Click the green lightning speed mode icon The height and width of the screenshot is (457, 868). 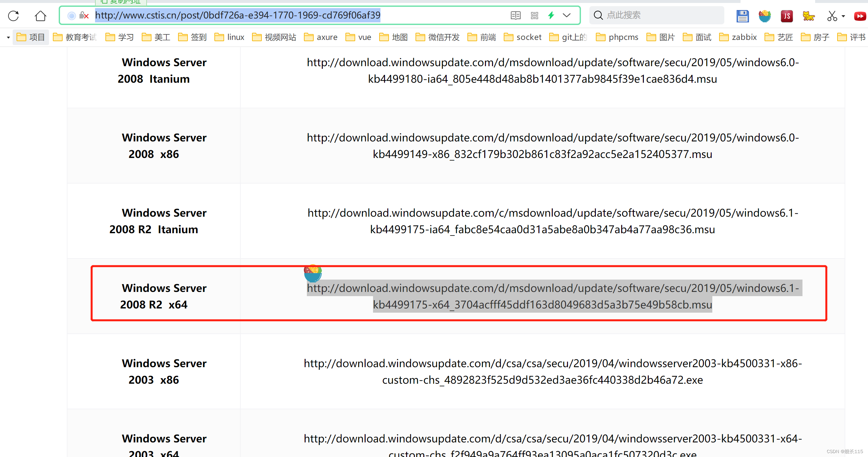pyautogui.click(x=551, y=16)
